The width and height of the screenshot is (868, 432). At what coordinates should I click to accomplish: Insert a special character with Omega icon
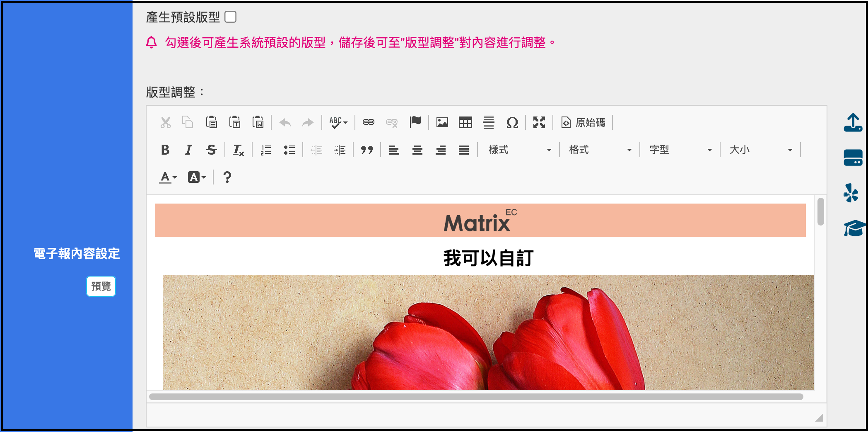pyautogui.click(x=512, y=123)
